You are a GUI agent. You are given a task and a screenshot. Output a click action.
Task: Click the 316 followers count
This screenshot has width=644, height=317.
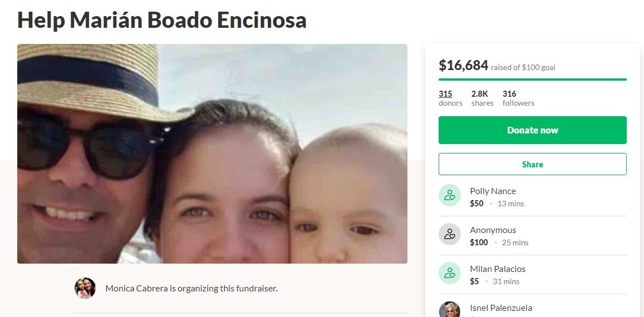(518, 98)
